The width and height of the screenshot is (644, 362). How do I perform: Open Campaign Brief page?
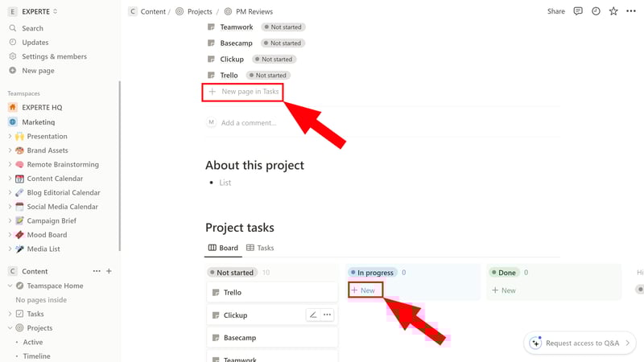[x=52, y=220]
